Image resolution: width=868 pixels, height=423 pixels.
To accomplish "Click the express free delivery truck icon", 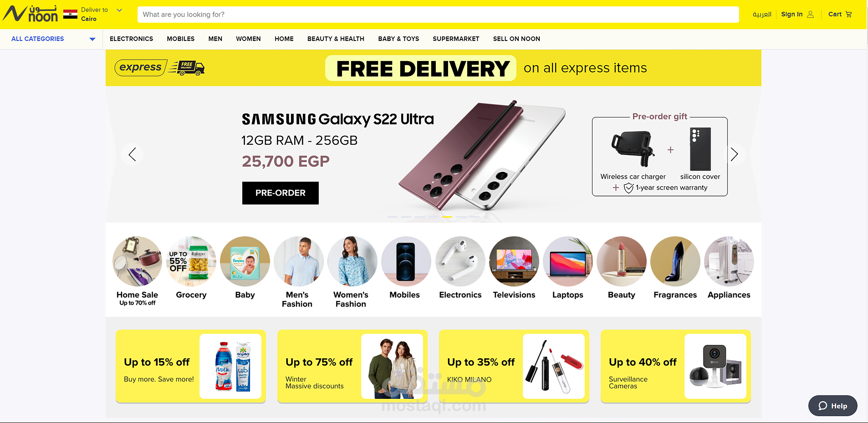I will (x=186, y=68).
